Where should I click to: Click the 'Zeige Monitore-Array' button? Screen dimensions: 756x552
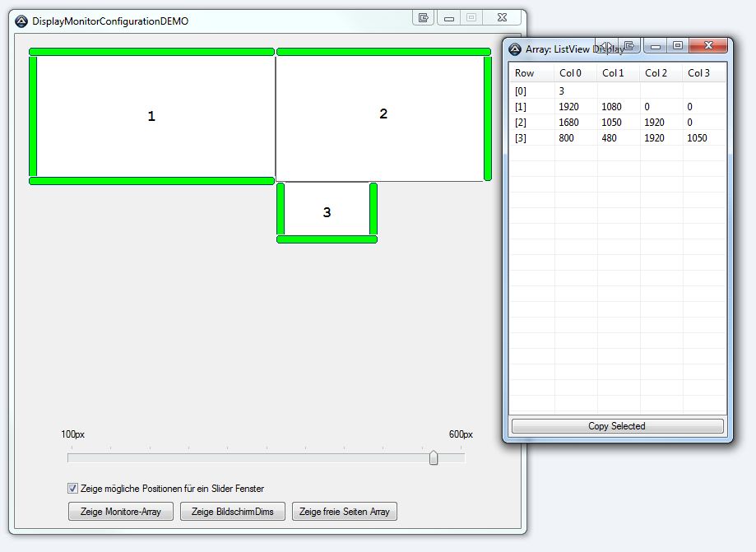click(x=121, y=512)
